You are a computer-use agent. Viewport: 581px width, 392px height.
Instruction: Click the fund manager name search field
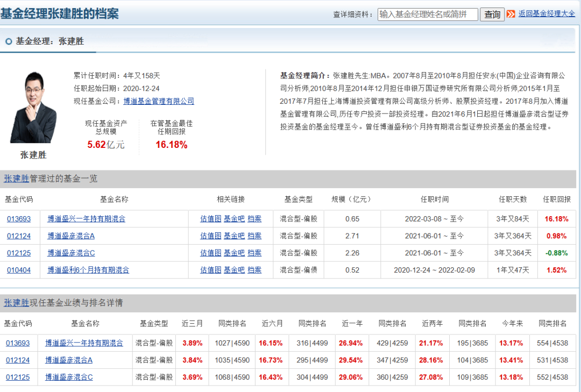click(x=428, y=15)
